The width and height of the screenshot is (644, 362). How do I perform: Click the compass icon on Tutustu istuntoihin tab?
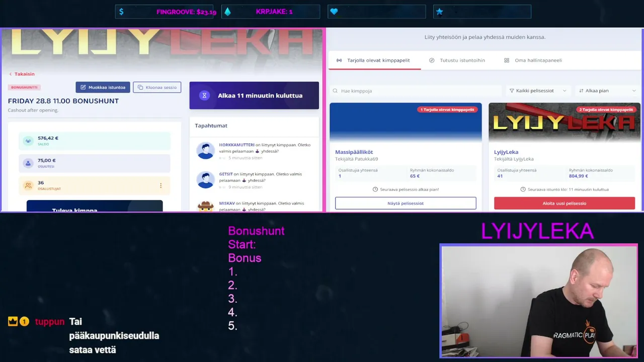432,60
